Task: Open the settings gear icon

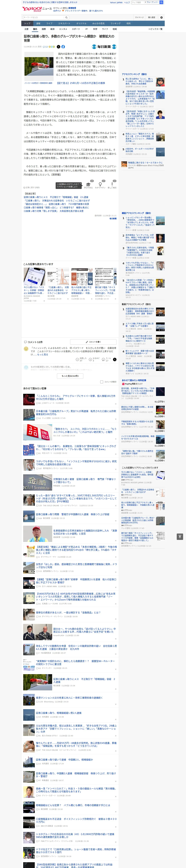Action: [161, 18]
